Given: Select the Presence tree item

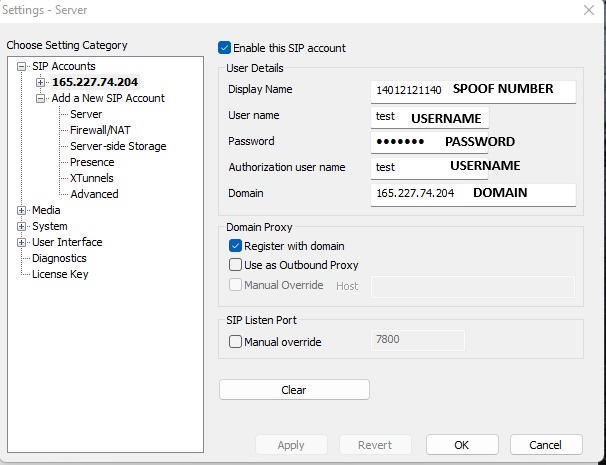Looking at the screenshot, I should (x=92, y=162).
